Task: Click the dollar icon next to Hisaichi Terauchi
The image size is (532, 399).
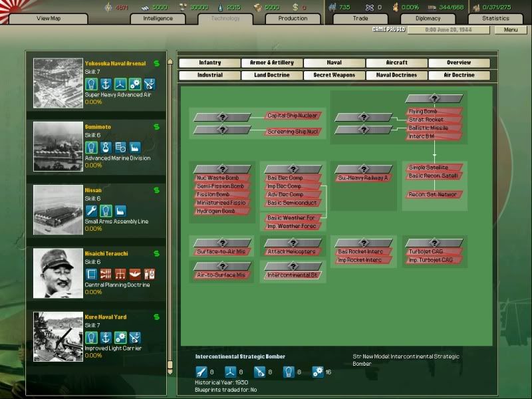Action: tap(156, 254)
